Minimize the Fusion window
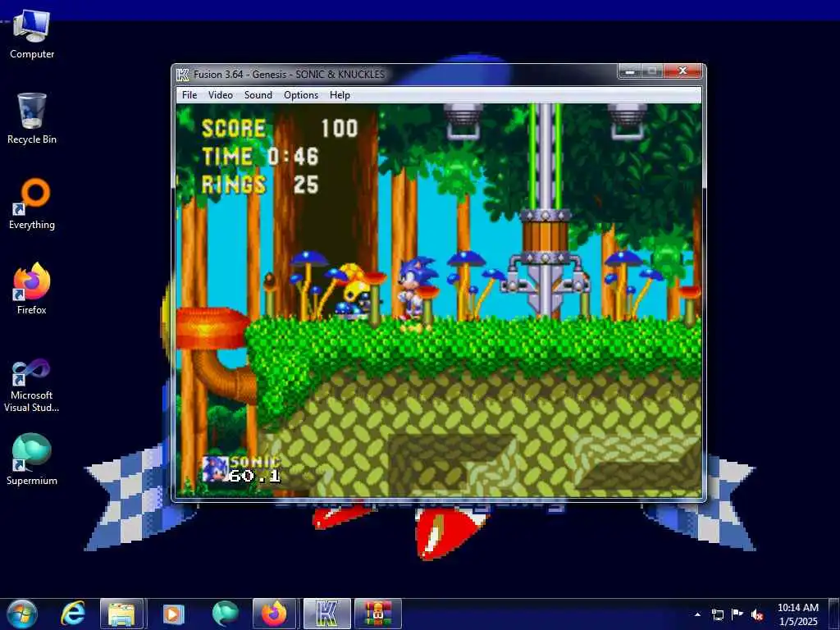Viewport: 840px width, 630px height. click(x=630, y=71)
